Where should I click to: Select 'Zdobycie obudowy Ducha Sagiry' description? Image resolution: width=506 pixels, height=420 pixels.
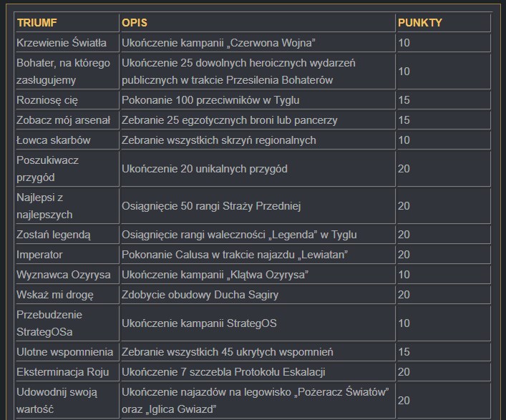[x=200, y=295]
